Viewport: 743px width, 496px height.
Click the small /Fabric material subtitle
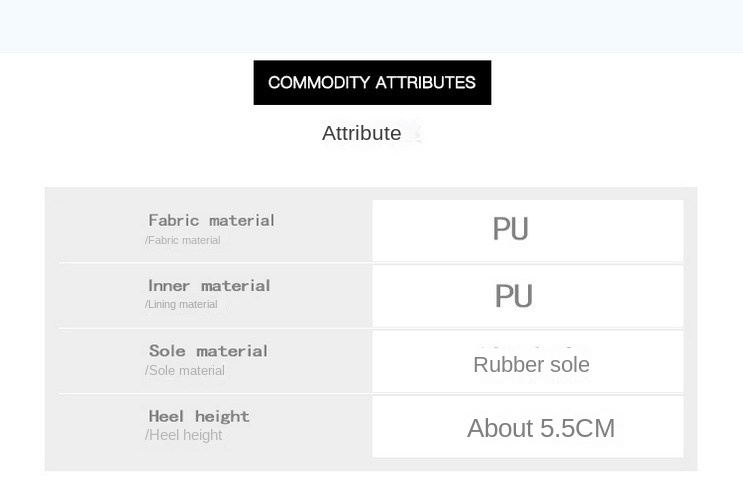[x=183, y=240]
